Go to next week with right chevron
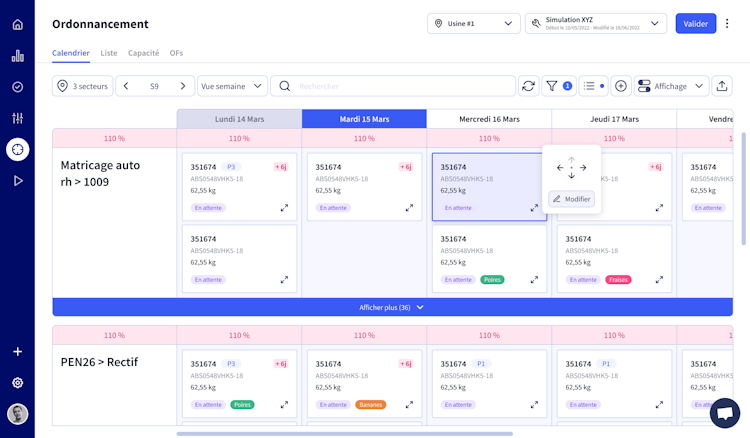Screen dimensions: 750x438 click(x=183, y=86)
